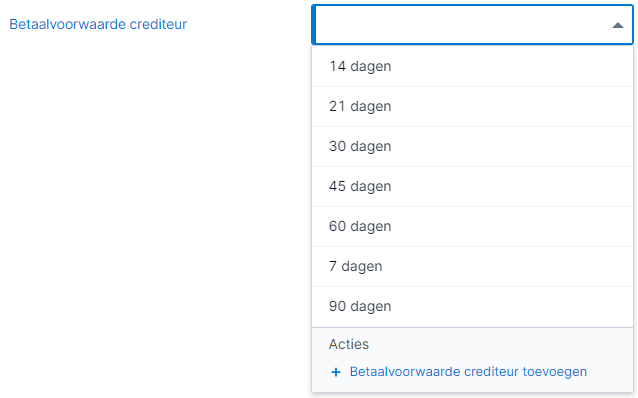
Task: Pick 90 dagen from the options
Action: coord(472,306)
